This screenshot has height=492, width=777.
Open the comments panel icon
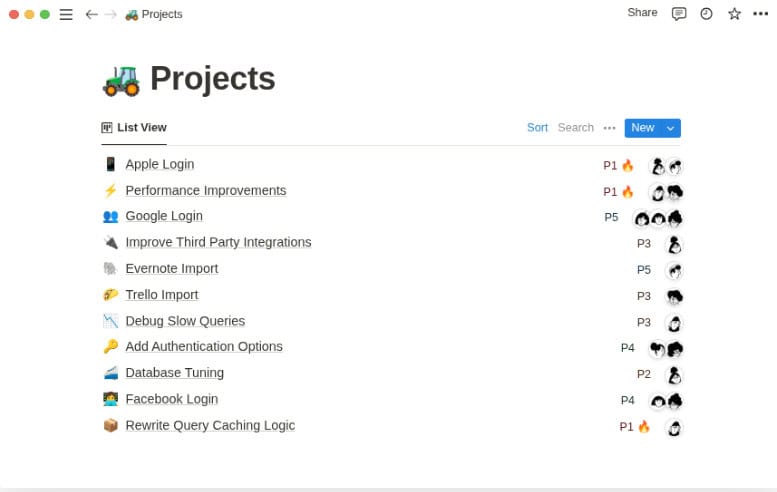point(679,14)
